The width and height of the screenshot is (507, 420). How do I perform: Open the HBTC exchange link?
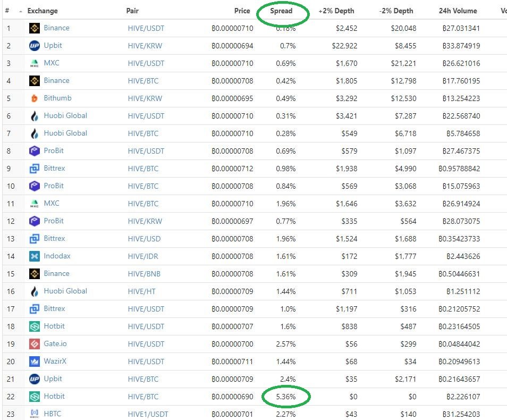click(x=53, y=414)
